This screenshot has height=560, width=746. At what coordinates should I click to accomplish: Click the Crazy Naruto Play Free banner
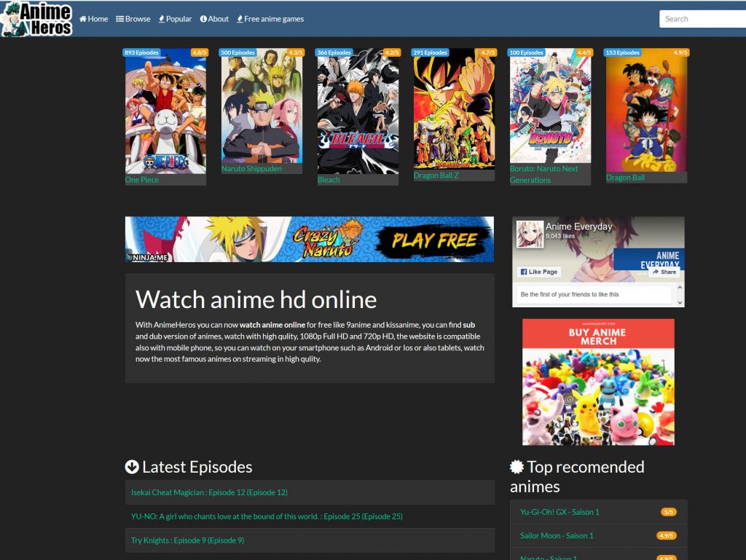tap(310, 239)
